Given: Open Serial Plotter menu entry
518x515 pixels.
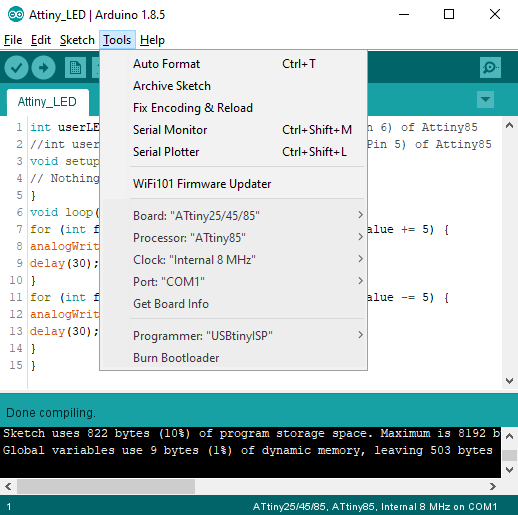Looking at the screenshot, I should coord(233,152).
